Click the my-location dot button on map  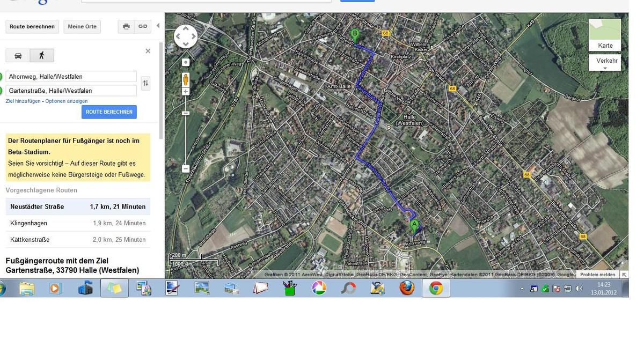pos(186,62)
